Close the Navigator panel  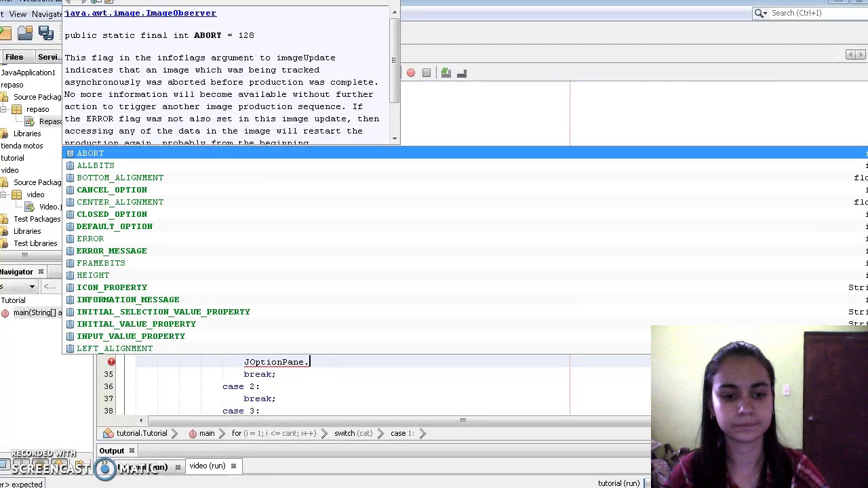click(41, 272)
